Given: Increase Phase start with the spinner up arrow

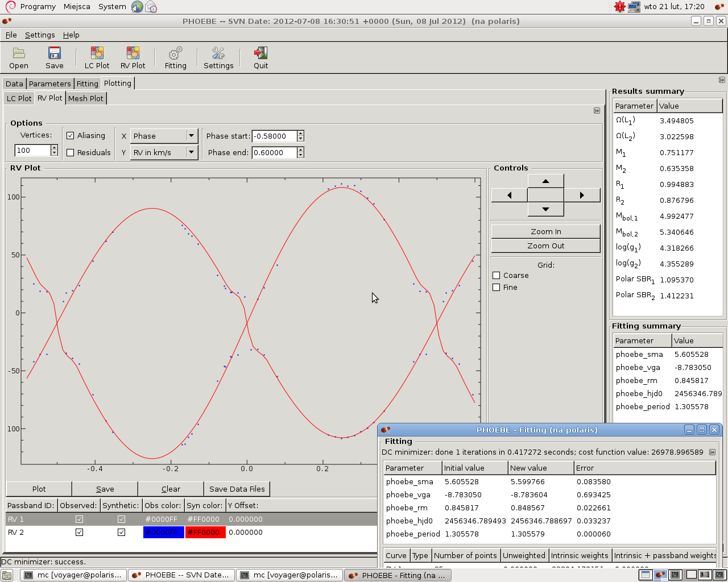Looking at the screenshot, I should coord(300,133).
